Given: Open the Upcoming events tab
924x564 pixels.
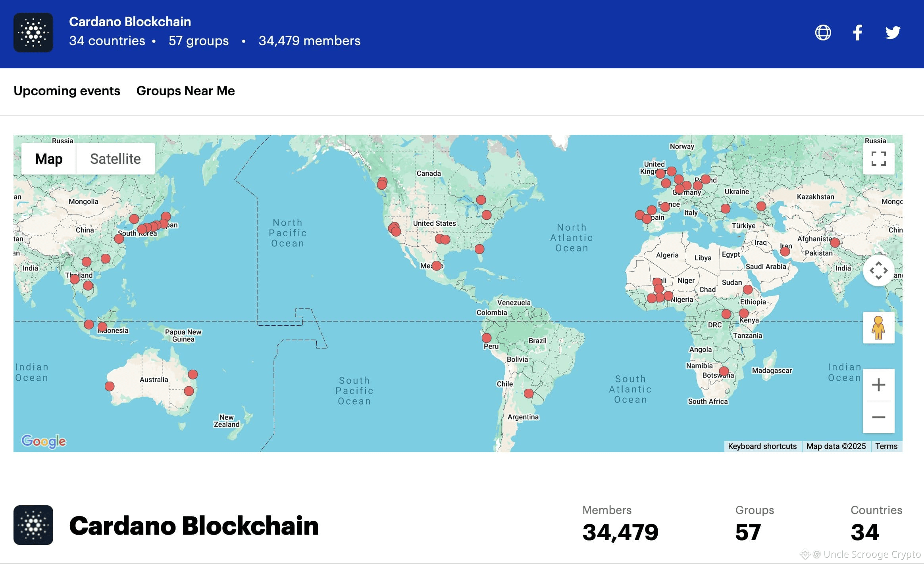Looking at the screenshot, I should point(67,91).
